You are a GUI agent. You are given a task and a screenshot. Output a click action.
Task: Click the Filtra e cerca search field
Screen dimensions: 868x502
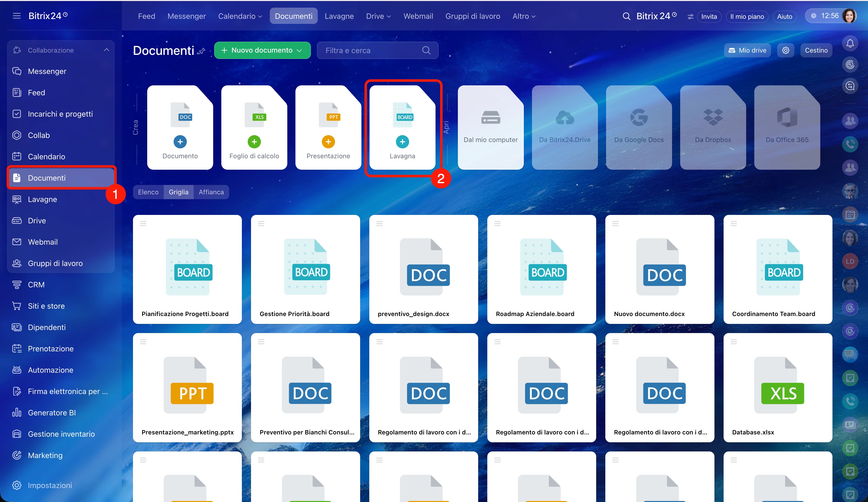(377, 50)
